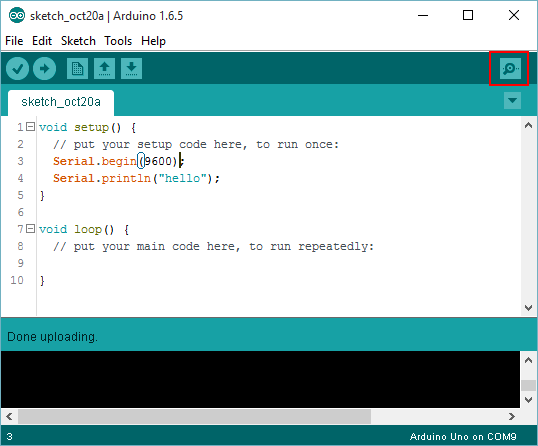Click closing brace on line 5
This screenshot has height=446, width=538.
coord(42,196)
